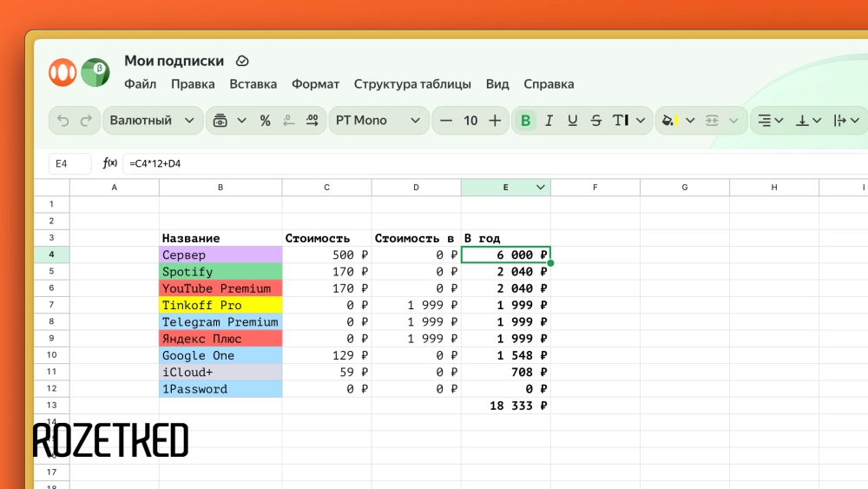Open the Структура таблицы menu
Screen dimensions: 868x489
click(412, 84)
